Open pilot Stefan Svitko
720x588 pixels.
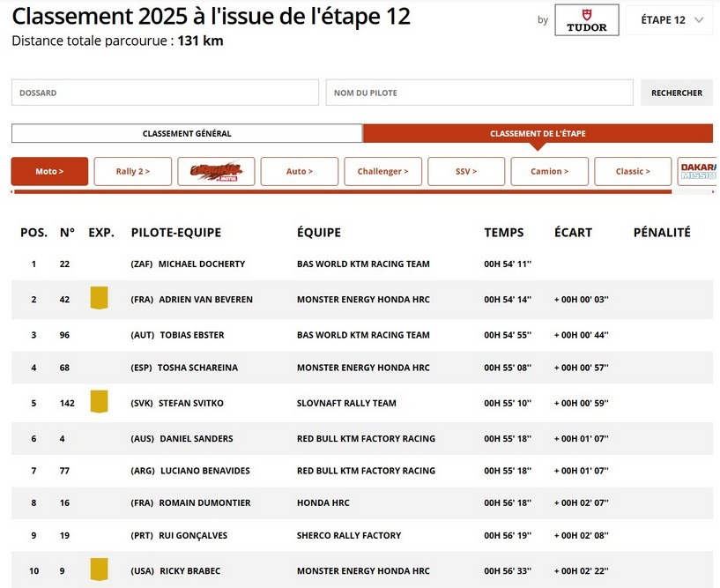(191, 404)
